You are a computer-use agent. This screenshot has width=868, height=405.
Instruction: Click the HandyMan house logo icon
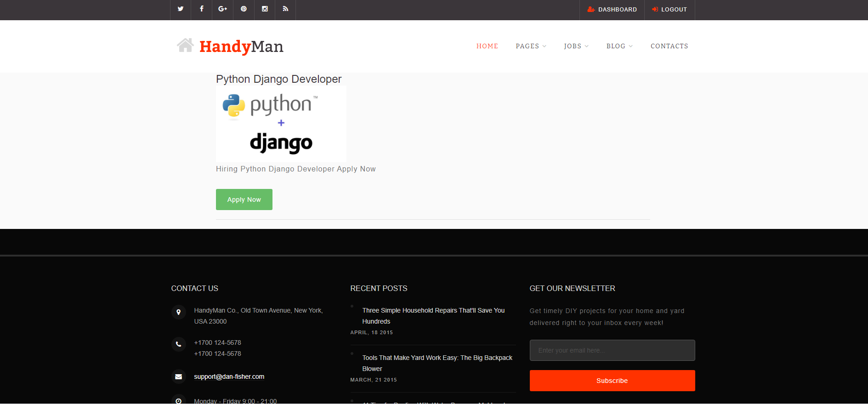click(186, 46)
